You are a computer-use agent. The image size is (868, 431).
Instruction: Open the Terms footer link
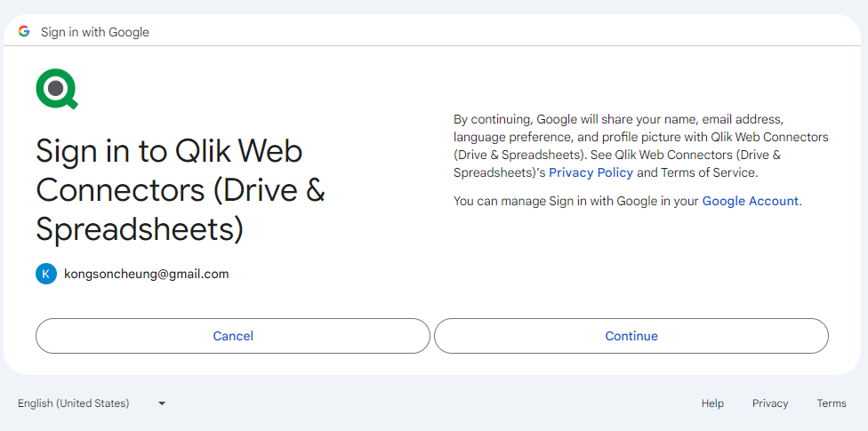tap(832, 403)
